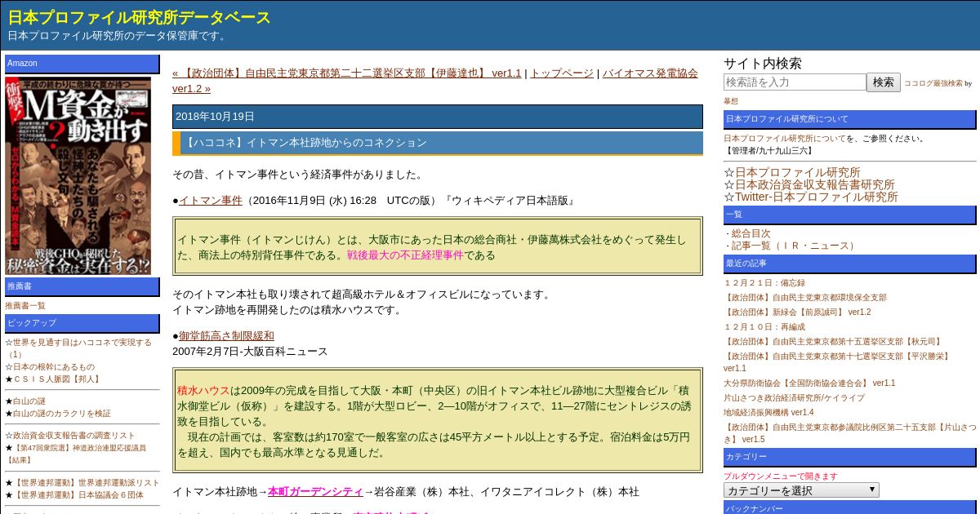980x514 pixels.
Task: Open 政治資金収支報告書の調査リスト link
Action: pos(74,435)
